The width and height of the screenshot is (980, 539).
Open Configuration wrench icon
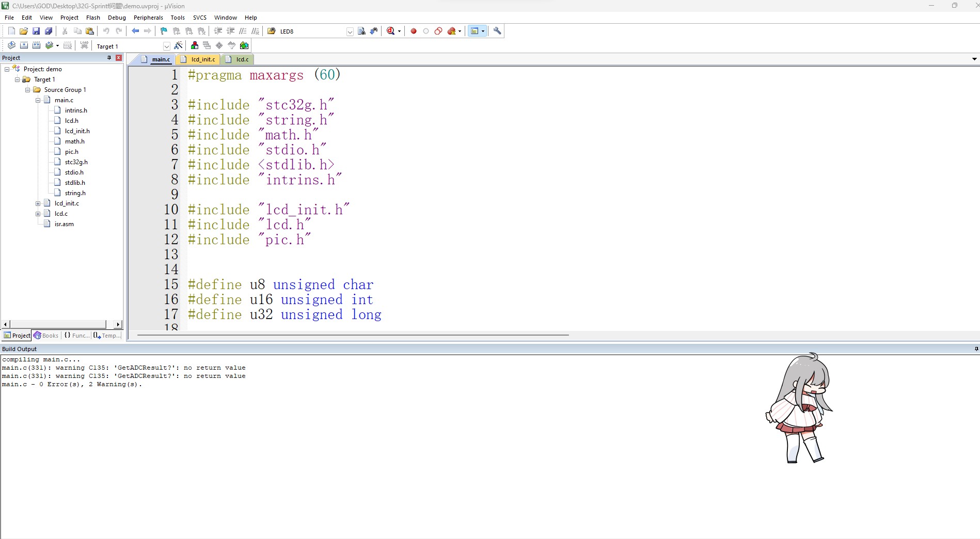coord(497,31)
